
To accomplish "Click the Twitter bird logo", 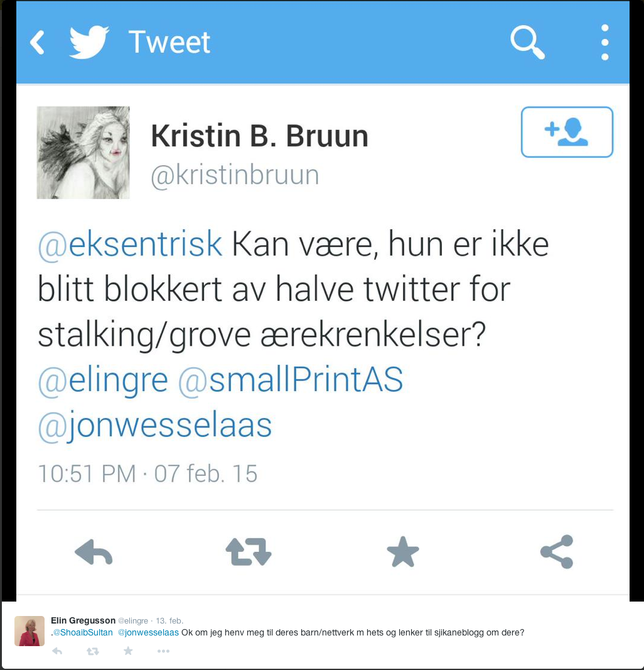I will [x=89, y=42].
